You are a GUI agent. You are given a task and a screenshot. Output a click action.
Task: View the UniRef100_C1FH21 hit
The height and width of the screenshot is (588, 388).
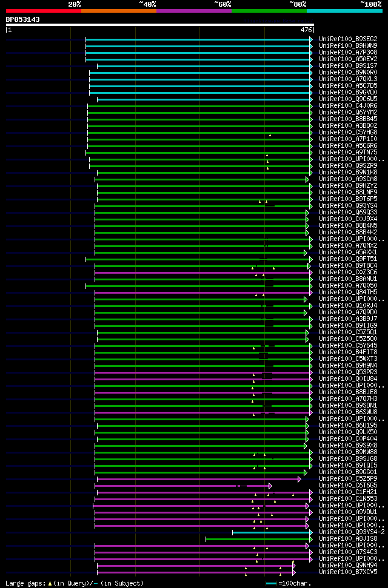coord(348,492)
